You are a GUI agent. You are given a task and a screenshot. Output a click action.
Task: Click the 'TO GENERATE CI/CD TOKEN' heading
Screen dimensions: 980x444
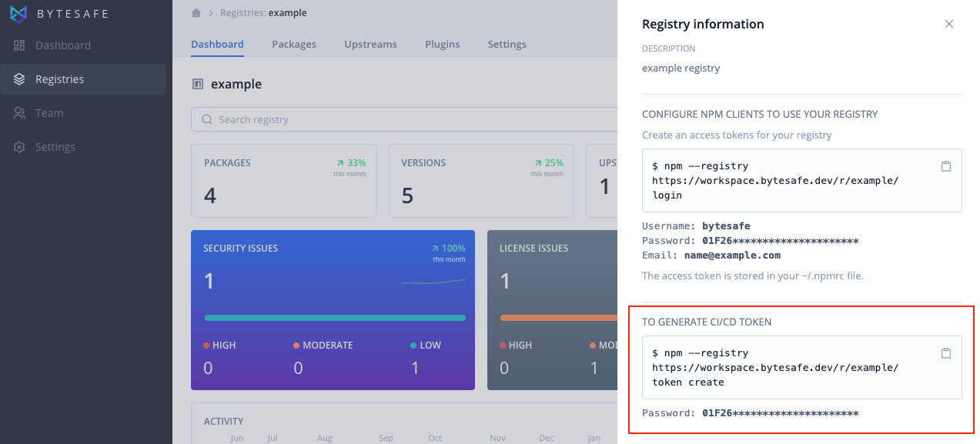(x=707, y=322)
